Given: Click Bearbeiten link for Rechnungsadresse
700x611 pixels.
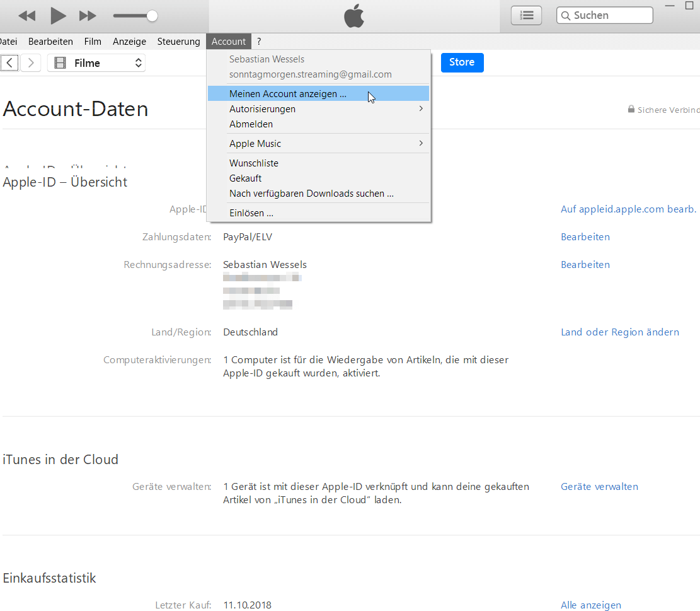Looking at the screenshot, I should (x=585, y=264).
